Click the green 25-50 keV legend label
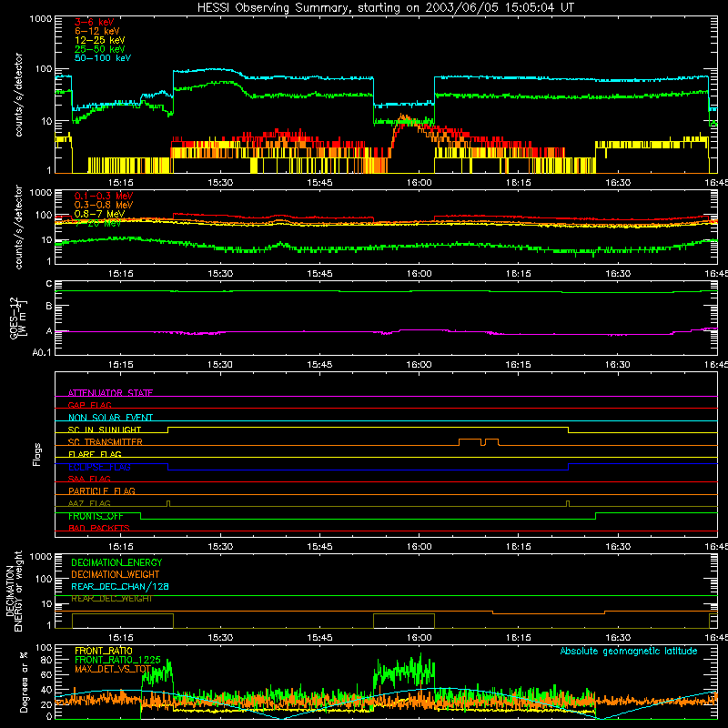Screen dimensions: 728x728 point(100,49)
